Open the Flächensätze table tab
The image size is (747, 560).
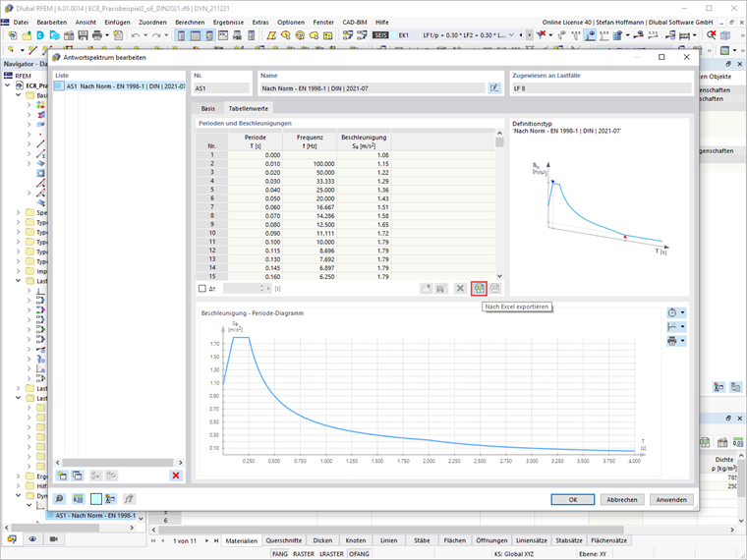tap(608, 540)
